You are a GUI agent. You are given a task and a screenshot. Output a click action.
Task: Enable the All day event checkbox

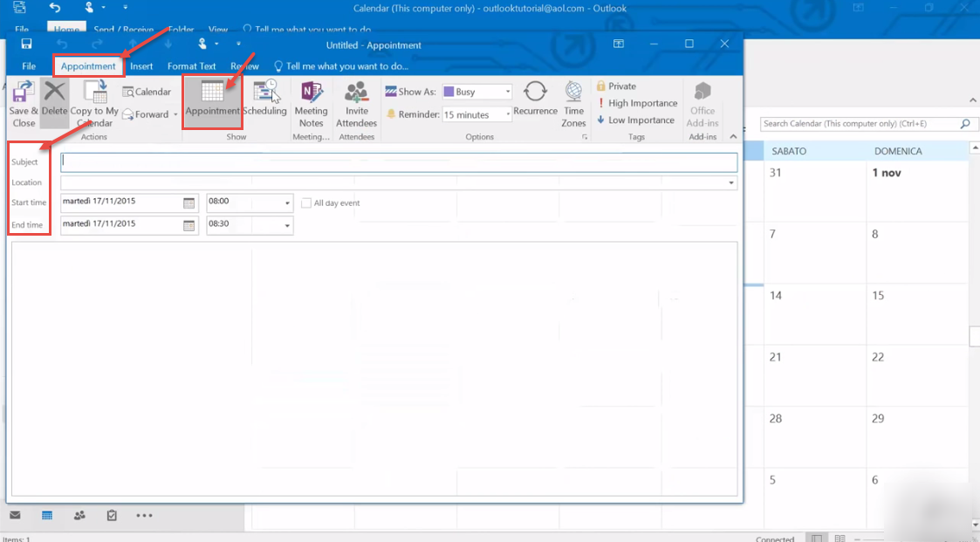(306, 203)
